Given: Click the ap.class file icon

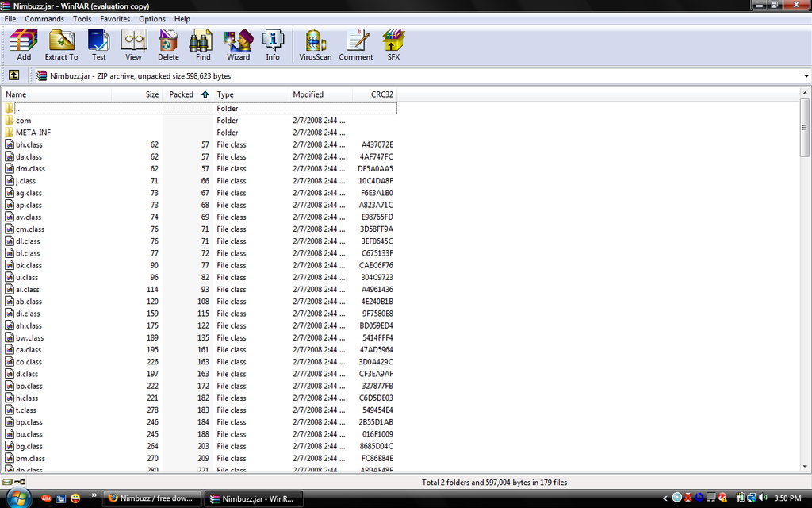Looking at the screenshot, I should pyautogui.click(x=10, y=205).
